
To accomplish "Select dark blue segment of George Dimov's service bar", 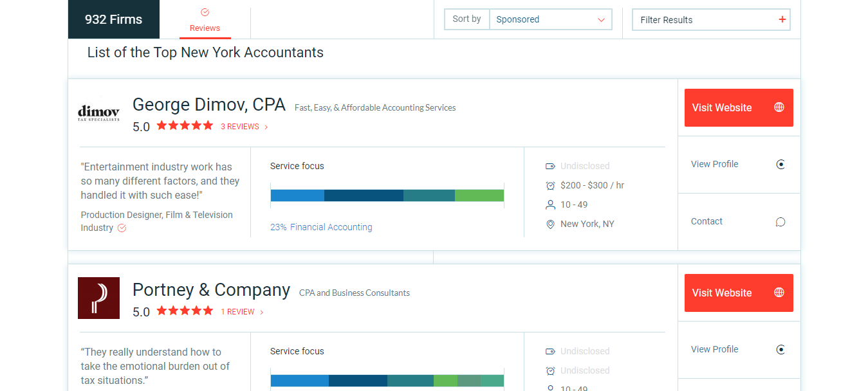I will [x=364, y=195].
